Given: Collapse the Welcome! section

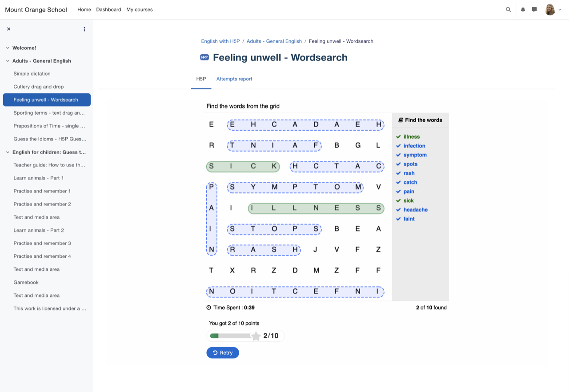Looking at the screenshot, I should [8, 48].
